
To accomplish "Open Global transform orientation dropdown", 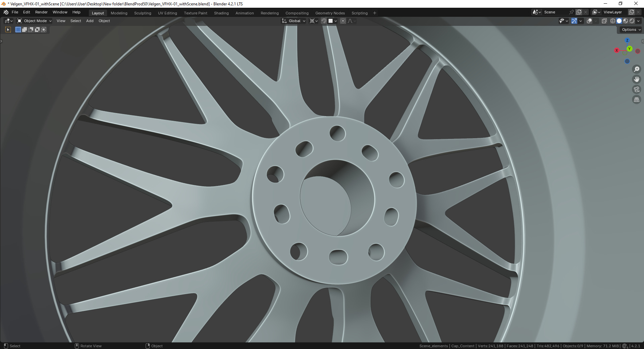I will pos(294,21).
